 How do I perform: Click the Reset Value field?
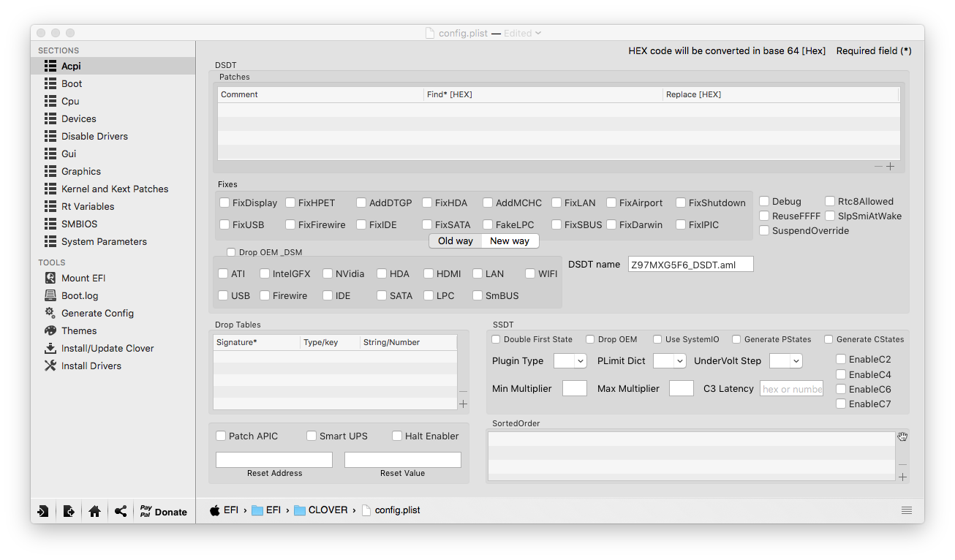coord(403,460)
